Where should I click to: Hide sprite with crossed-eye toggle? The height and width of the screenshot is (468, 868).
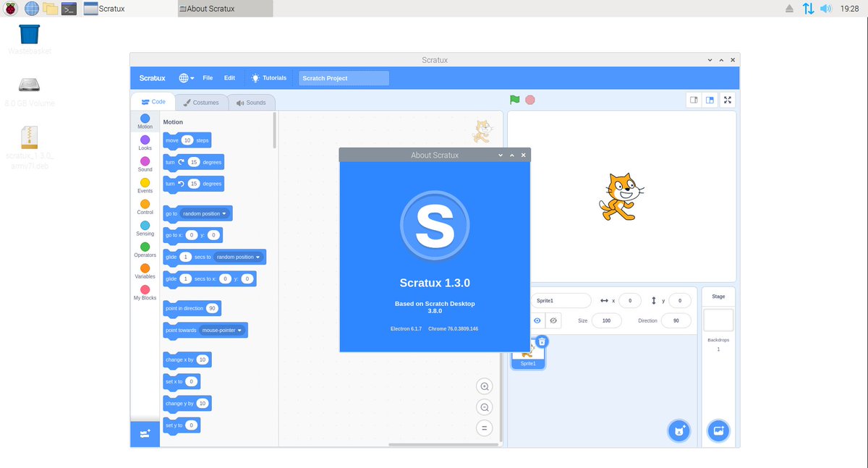(554, 320)
